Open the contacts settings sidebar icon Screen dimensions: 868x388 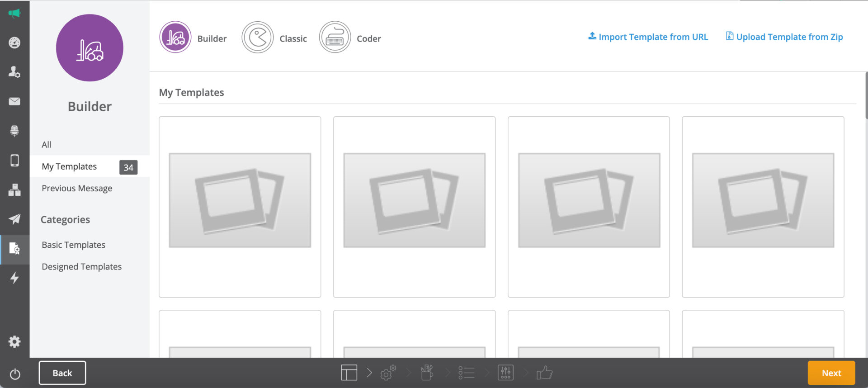[x=14, y=72]
